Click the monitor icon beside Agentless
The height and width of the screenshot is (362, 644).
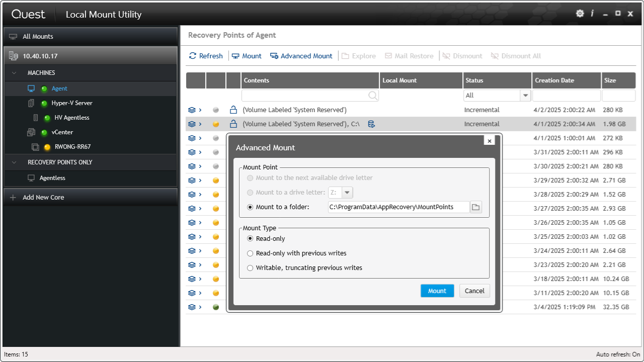click(x=31, y=178)
